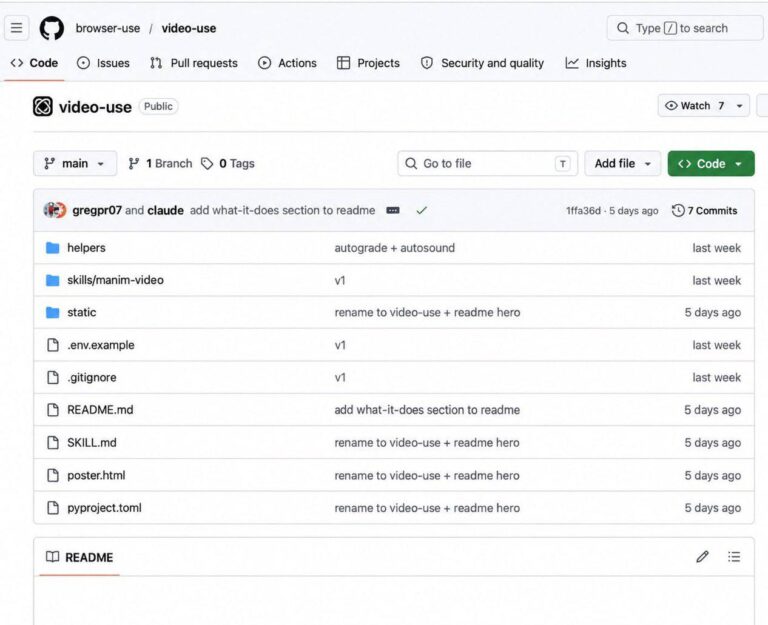
Task: Expand the green Code dropdown
Action: pyautogui.click(x=711, y=163)
